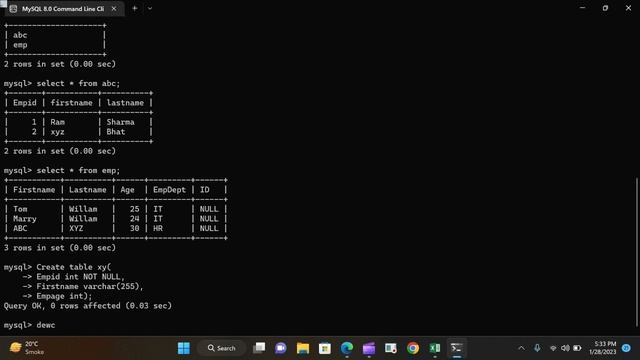Close the terminal window
This screenshot has height=360, width=640.
click(x=628, y=8)
